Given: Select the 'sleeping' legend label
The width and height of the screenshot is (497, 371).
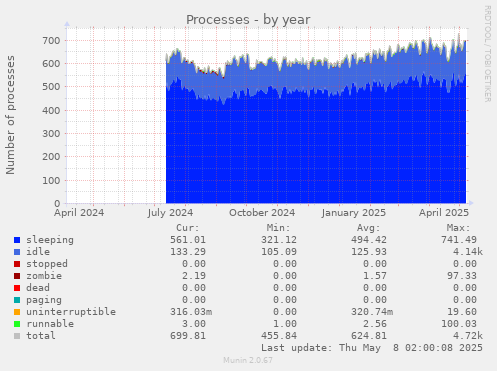Looking at the screenshot, I should [x=50, y=240].
